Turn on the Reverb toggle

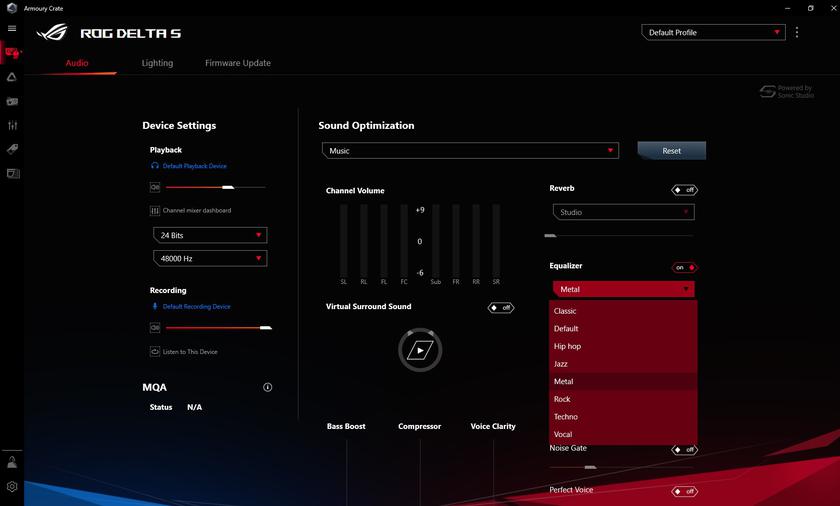[684, 190]
